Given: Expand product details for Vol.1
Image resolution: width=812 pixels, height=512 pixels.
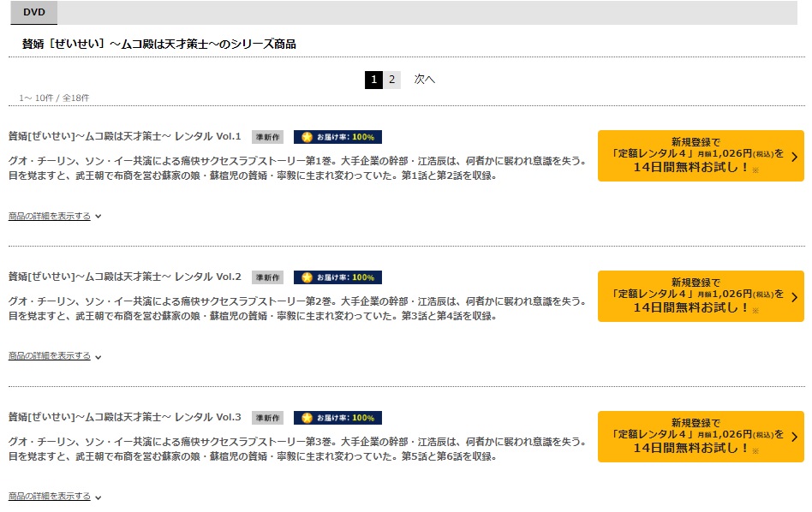Looking at the screenshot, I should coord(54,216).
